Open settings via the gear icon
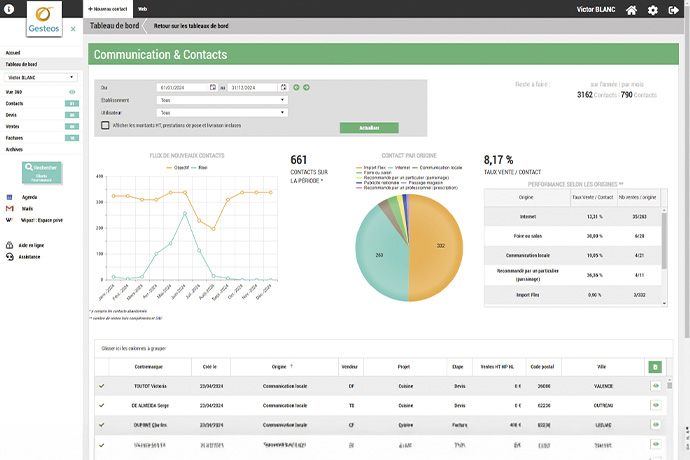The image size is (690, 460). coord(653,10)
